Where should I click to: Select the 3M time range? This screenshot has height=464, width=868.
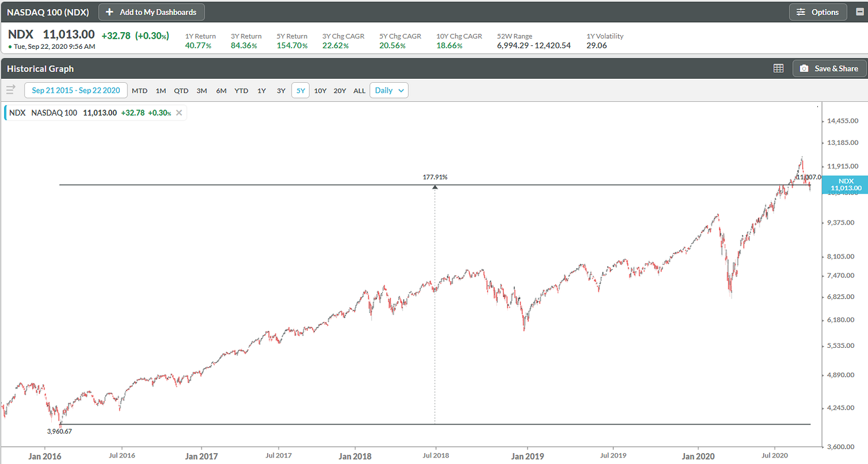(x=201, y=91)
